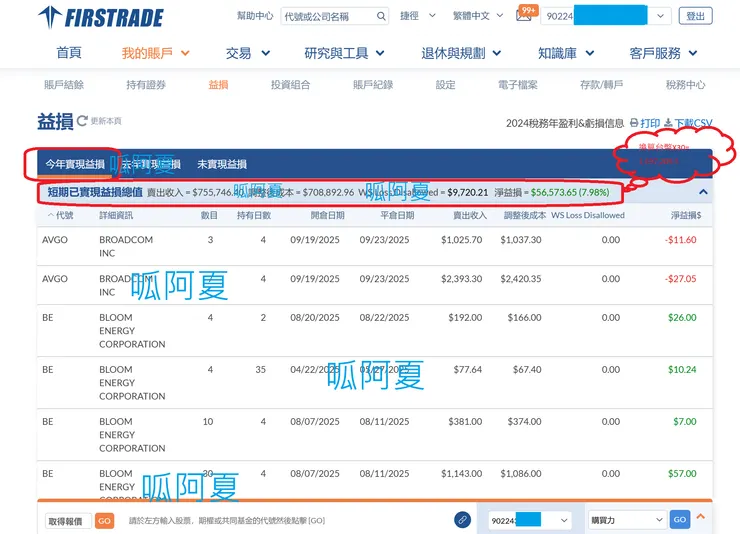The width and height of the screenshot is (740, 534).
Task: Open the account number dropdown at top
Action: click(660, 16)
